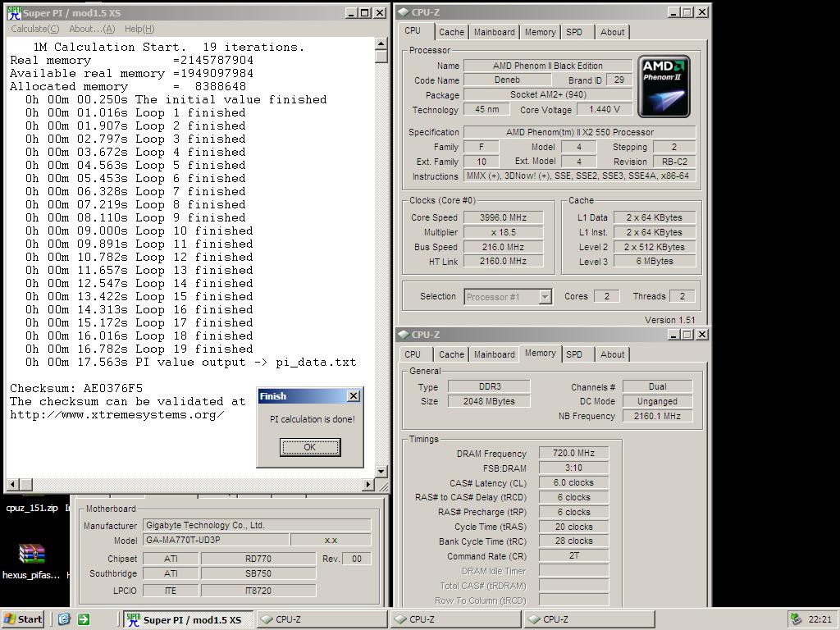Click the green arrow quick launch icon
This screenshot has height=630, width=840.
[x=84, y=619]
